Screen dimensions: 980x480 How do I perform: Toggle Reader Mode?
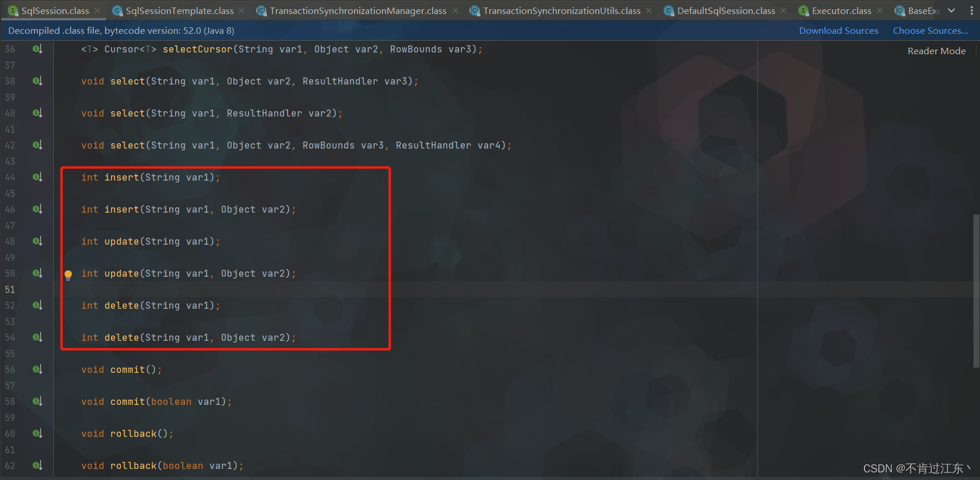936,51
